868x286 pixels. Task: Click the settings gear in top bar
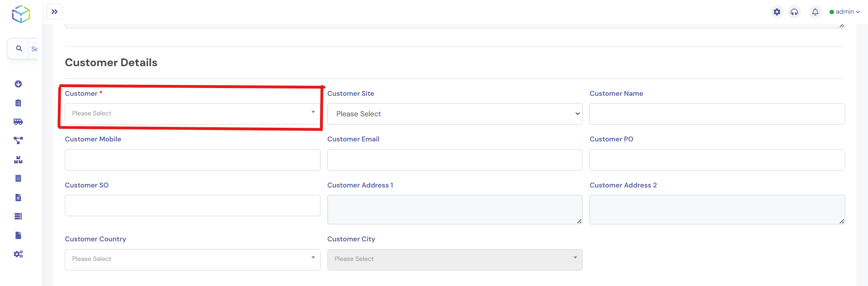pyautogui.click(x=777, y=12)
